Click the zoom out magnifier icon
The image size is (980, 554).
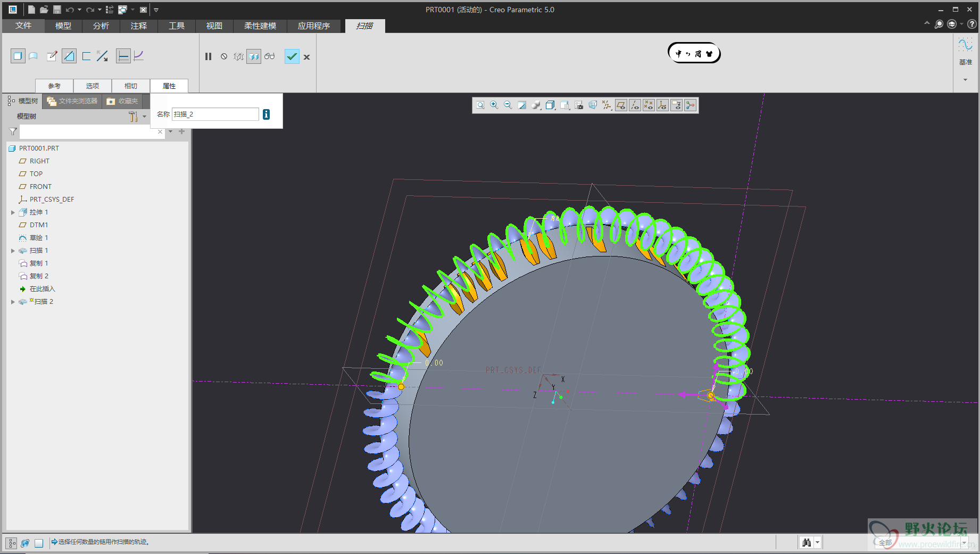508,105
